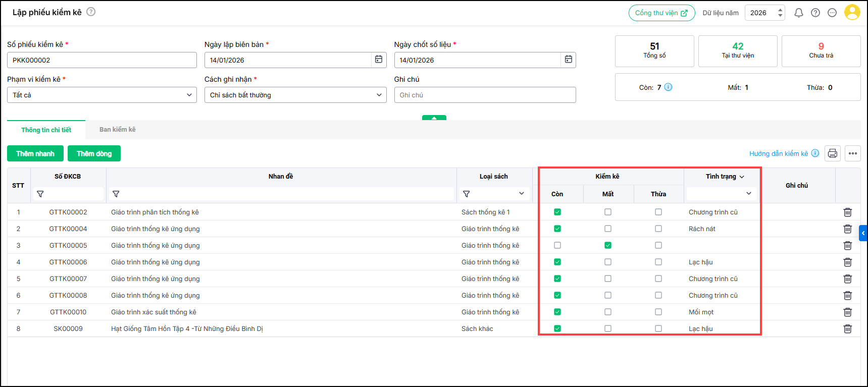Open the print icon button

[x=833, y=153]
